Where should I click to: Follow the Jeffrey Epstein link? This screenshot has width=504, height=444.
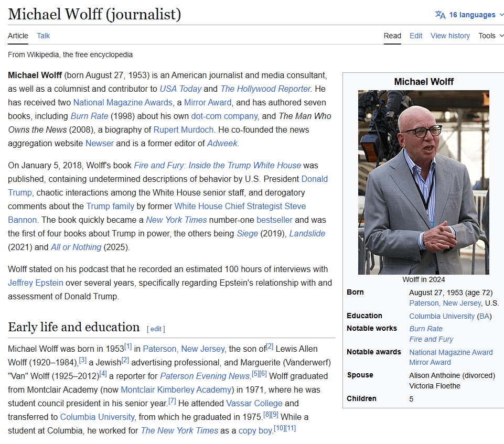[36, 283]
